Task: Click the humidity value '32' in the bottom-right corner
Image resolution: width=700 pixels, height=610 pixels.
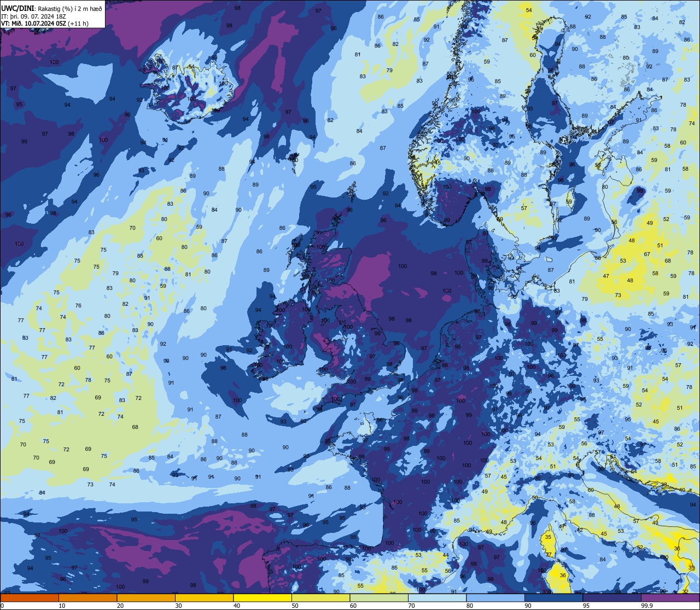Action: click(x=686, y=591)
